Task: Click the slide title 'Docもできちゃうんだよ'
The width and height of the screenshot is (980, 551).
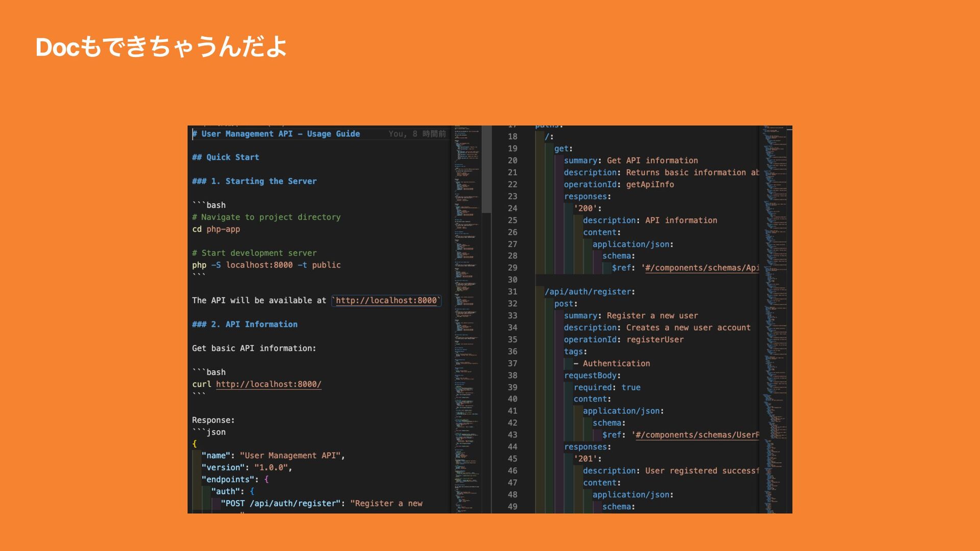Action: tap(161, 47)
